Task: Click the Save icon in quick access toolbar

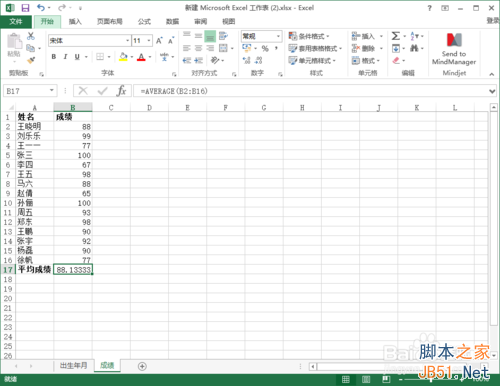Action: (x=25, y=8)
